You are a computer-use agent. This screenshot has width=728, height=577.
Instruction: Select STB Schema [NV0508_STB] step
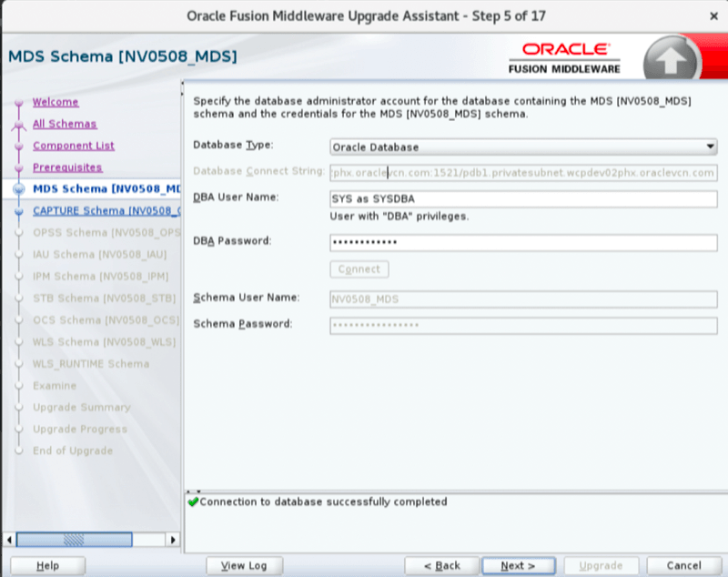pyautogui.click(x=104, y=298)
